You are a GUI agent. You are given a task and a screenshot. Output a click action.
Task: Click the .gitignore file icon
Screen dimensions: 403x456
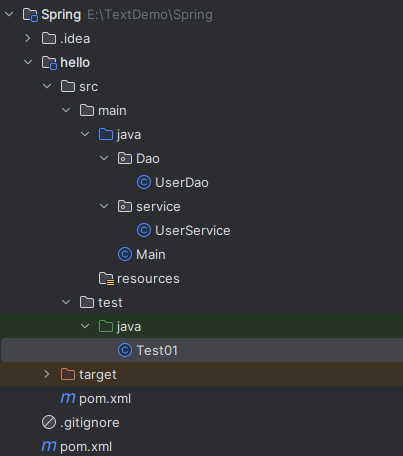point(49,422)
